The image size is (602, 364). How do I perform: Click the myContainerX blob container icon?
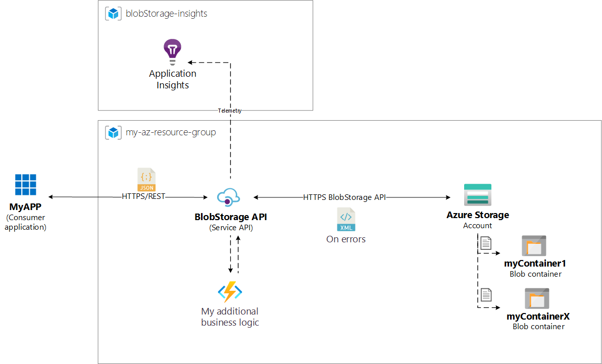tap(537, 298)
